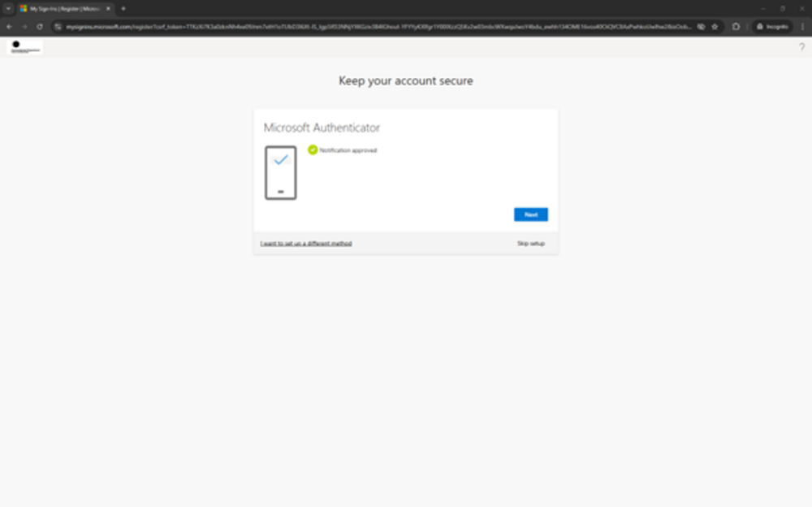The width and height of the screenshot is (812, 507).
Task: Close the My Sign-Ins browser tab
Action: click(x=110, y=10)
